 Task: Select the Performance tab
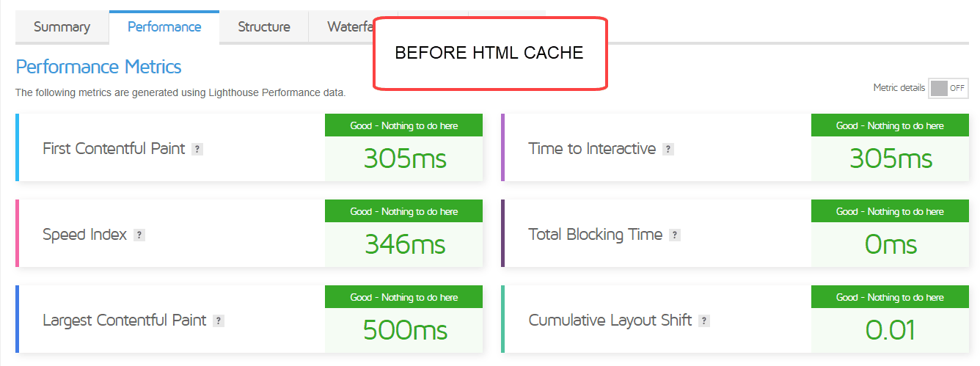[164, 27]
